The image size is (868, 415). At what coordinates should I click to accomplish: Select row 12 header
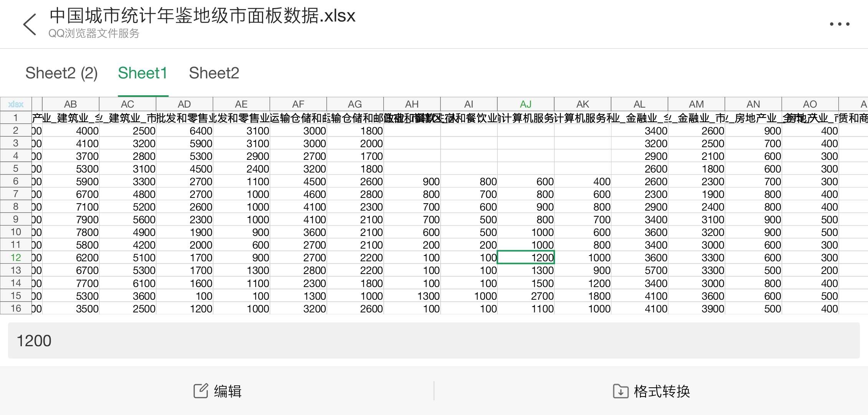[x=16, y=257]
